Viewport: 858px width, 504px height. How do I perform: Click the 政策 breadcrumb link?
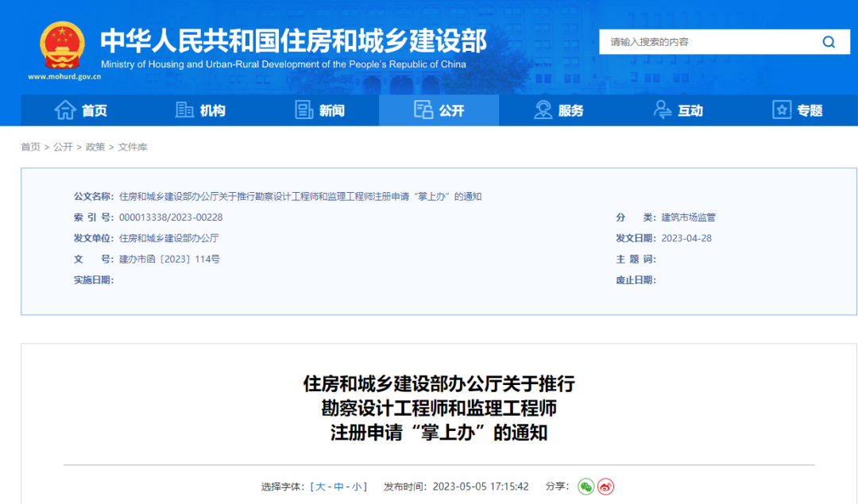pos(95,147)
